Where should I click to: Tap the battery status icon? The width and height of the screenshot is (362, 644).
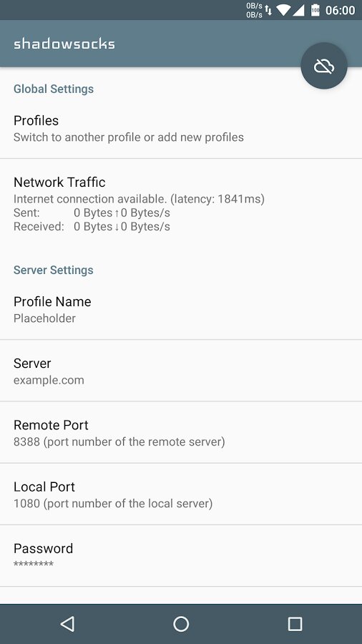point(315,10)
